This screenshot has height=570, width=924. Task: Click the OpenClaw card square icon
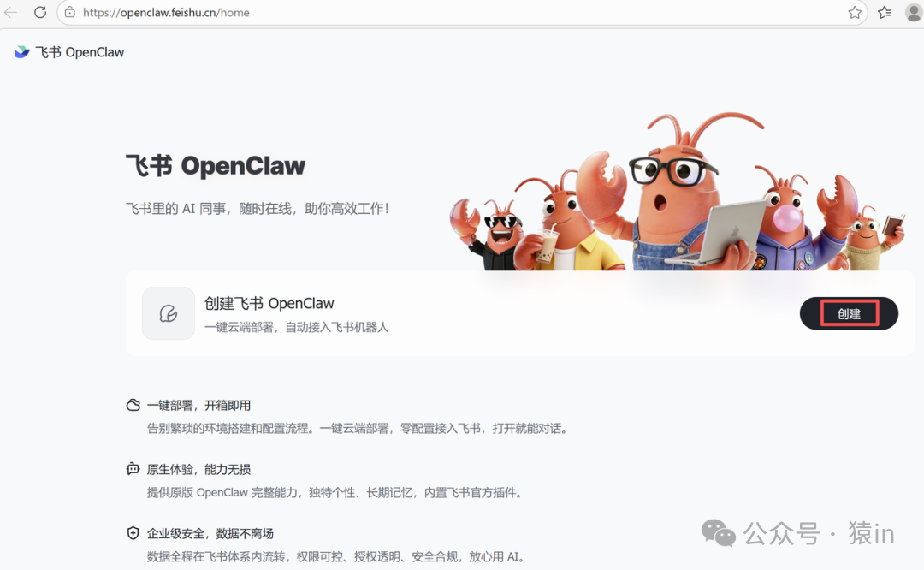(169, 313)
